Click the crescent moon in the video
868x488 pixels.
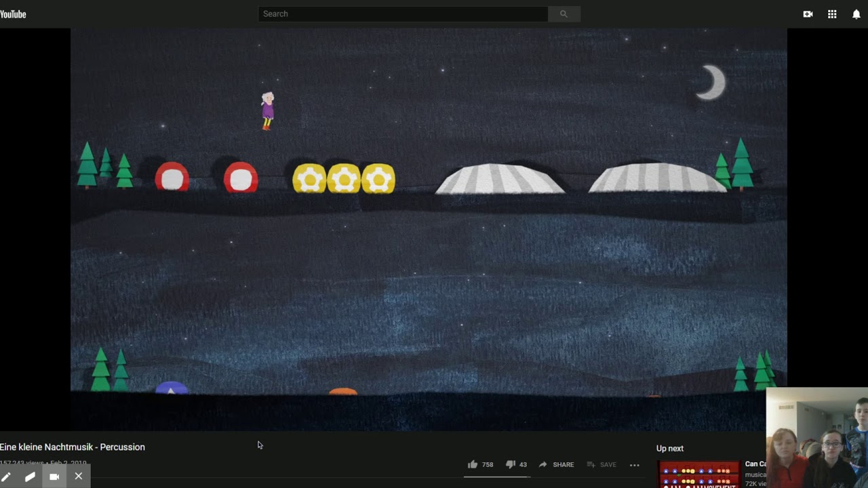[x=711, y=83]
